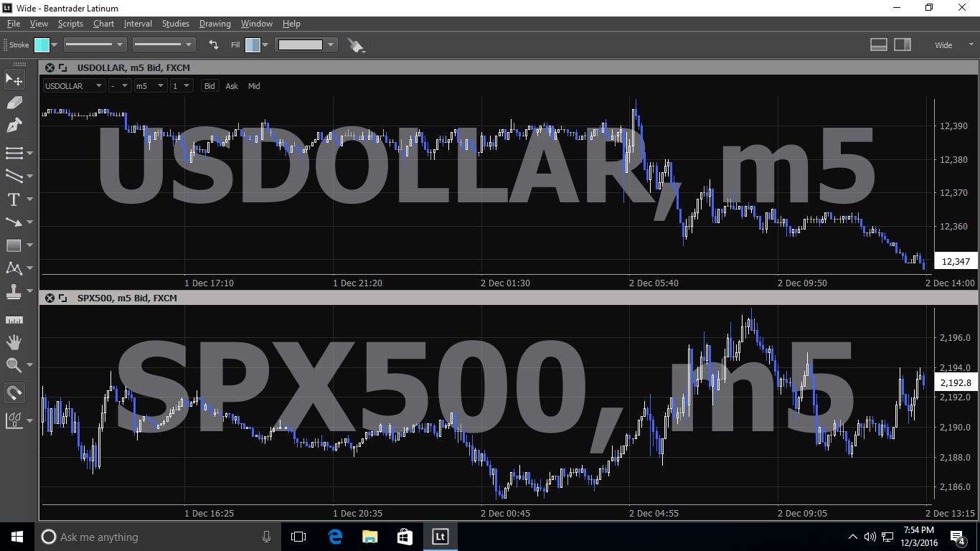Viewport: 980px width, 551px height.
Task: Select the magnifier zoom tool
Action: pos(14,365)
